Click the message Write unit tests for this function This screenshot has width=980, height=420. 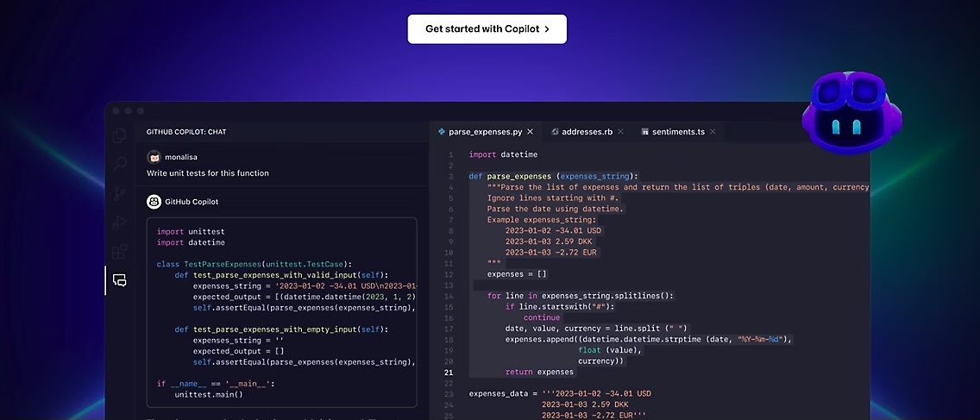(208, 173)
